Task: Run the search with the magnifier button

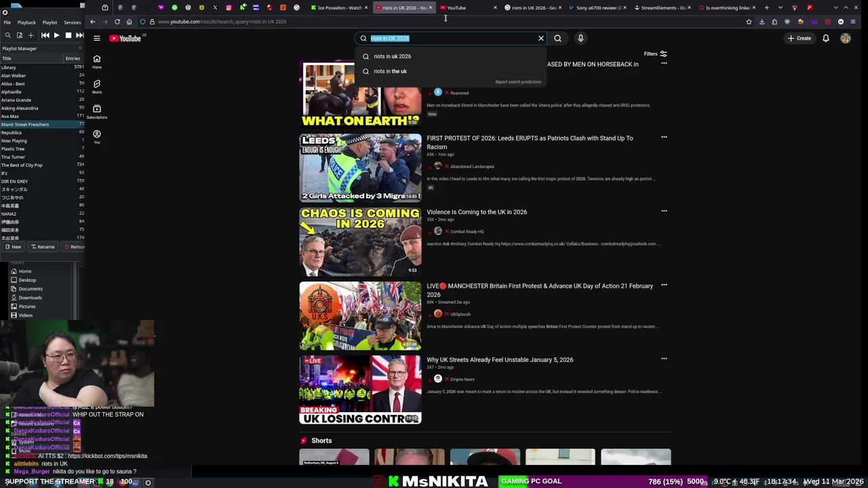Action: tap(557, 39)
